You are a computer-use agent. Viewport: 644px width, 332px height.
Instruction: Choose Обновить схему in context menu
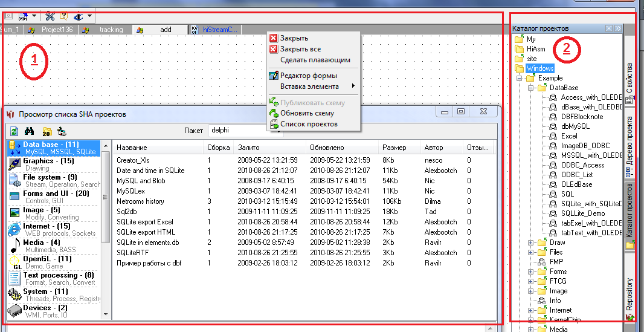tap(306, 113)
